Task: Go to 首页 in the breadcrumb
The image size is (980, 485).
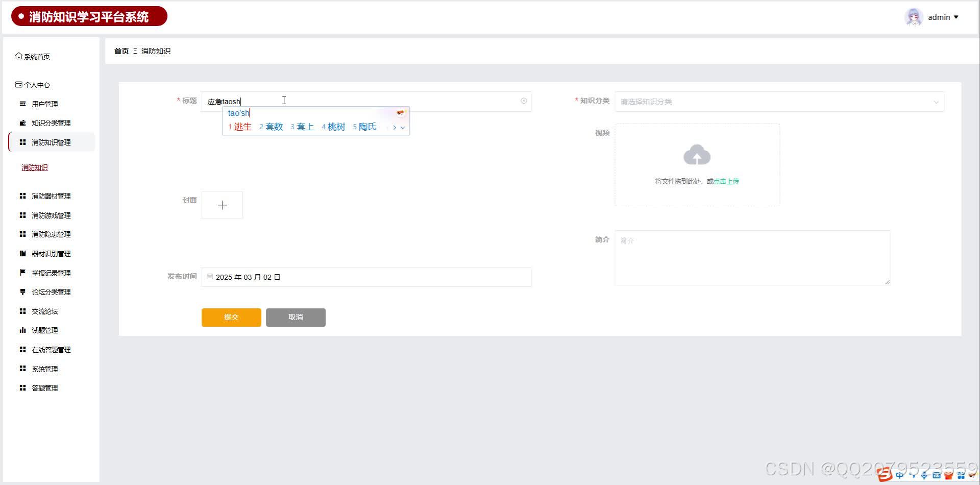Action: pyautogui.click(x=121, y=51)
